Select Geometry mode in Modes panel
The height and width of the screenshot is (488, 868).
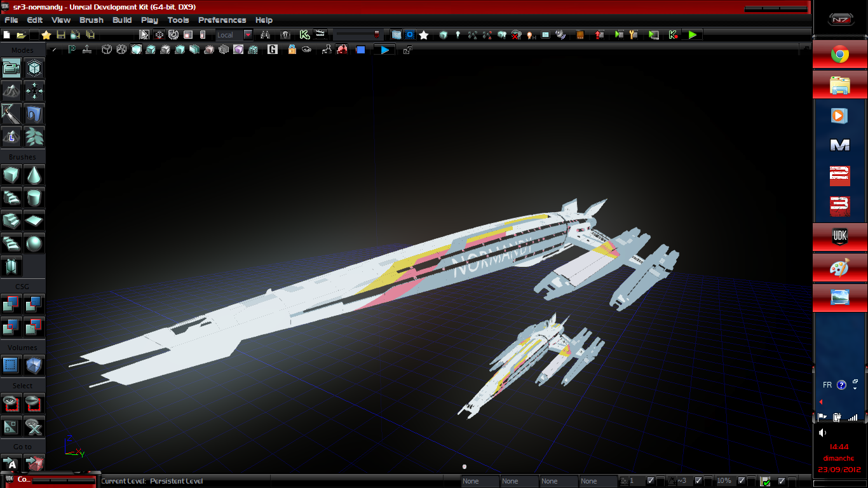click(34, 67)
